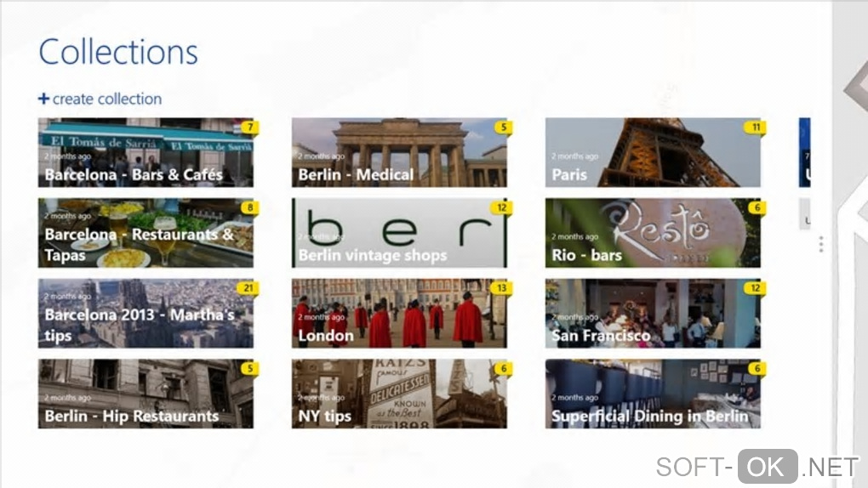Click the yellow 13 badge on London
Image resolution: width=868 pixels, height=488 pixels.
click(501, 288)
